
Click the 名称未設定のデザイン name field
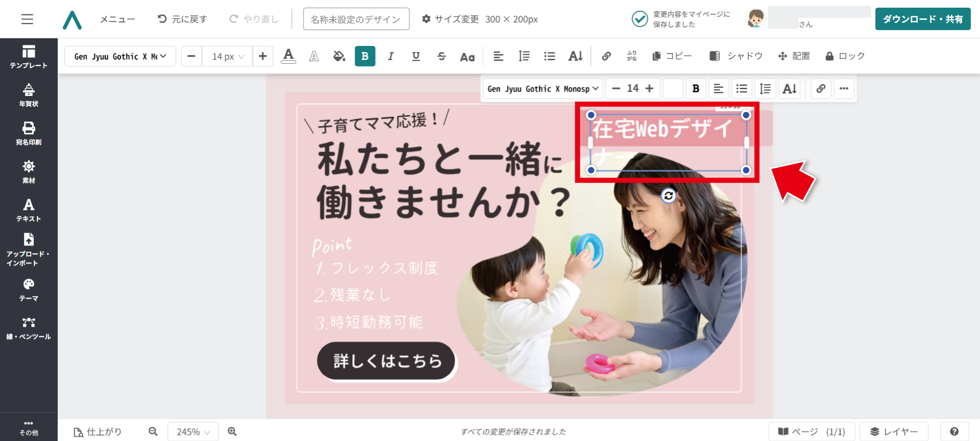(356, 19)
